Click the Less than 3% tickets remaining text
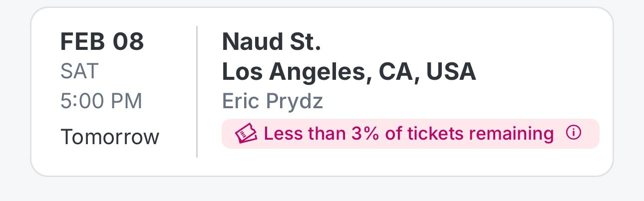 point(408,134)
